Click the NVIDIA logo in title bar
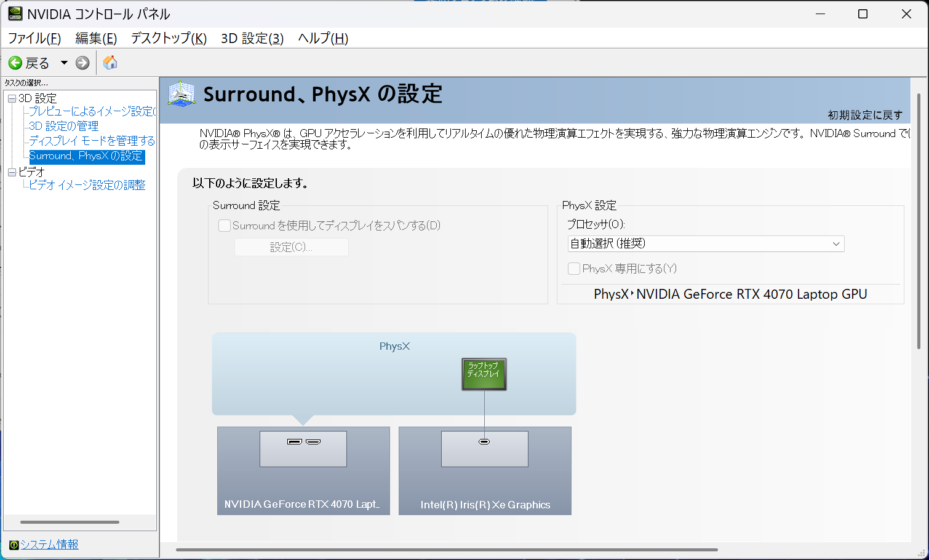Viewport: 929px width, 560px height. pos(15,14)
